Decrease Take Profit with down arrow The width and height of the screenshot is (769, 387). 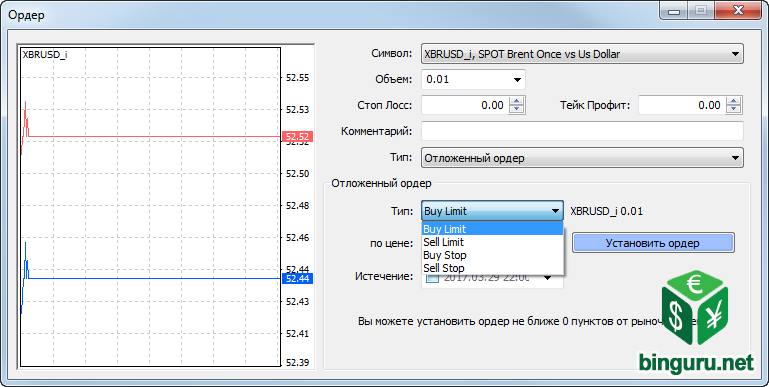[x=734, y=109]
